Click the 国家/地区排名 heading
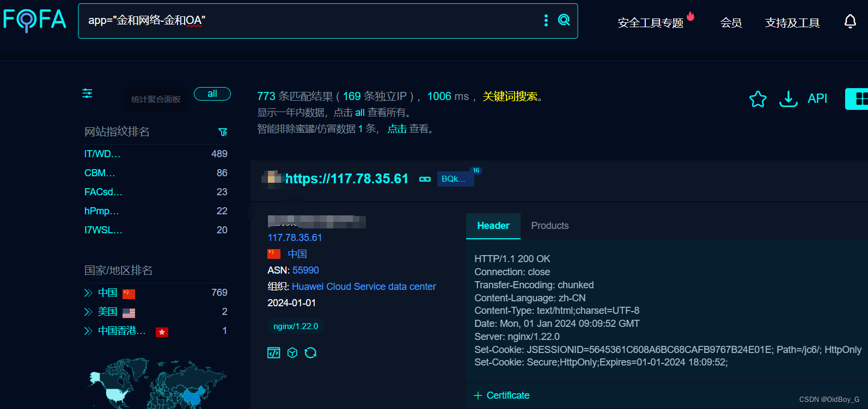868x409 pixels. tap(118, 270)
